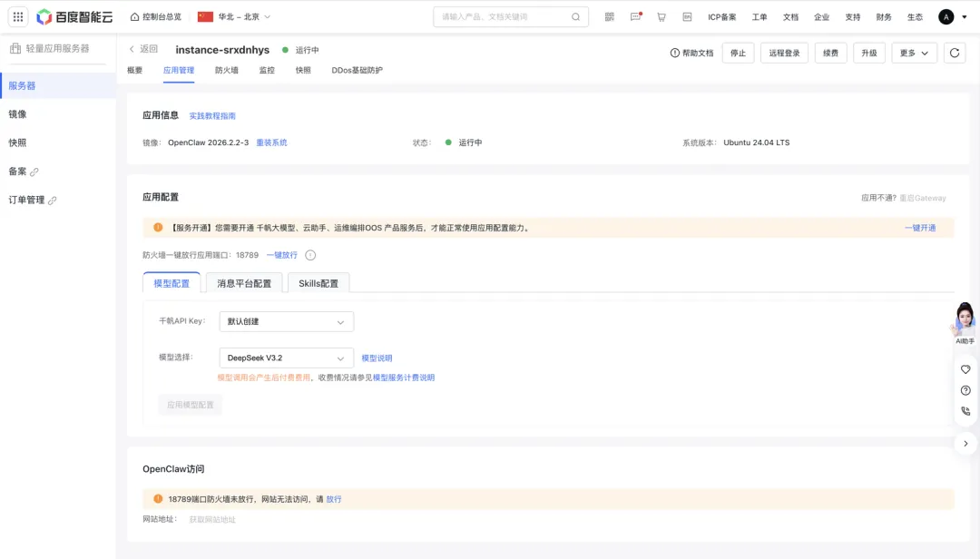This screenshot has width=980, height=559.
Task: Open 财务 in top navigation
Action: pyautogui.click(x=884, y=17)
